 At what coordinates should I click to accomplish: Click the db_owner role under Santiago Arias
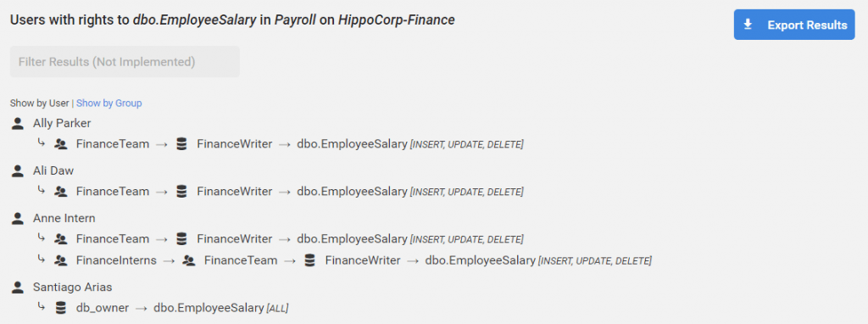pyautogui.click(x=103, y=308)
